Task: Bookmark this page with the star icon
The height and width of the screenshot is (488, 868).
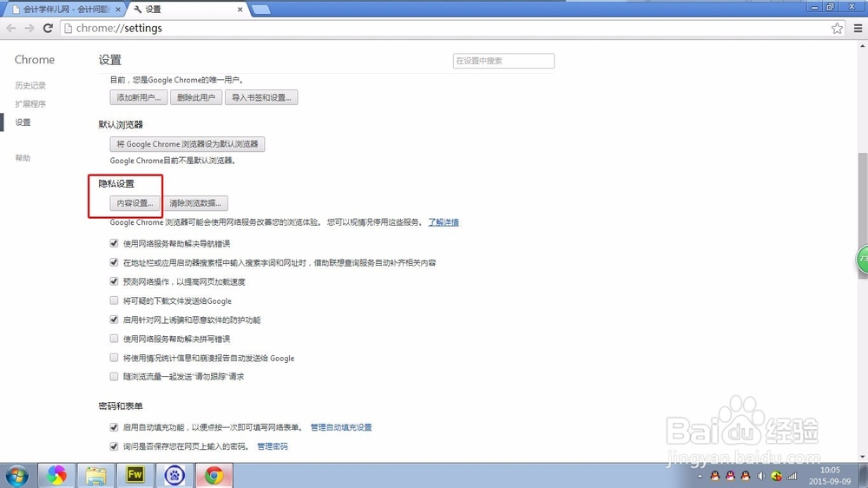Action: (837, 29)
